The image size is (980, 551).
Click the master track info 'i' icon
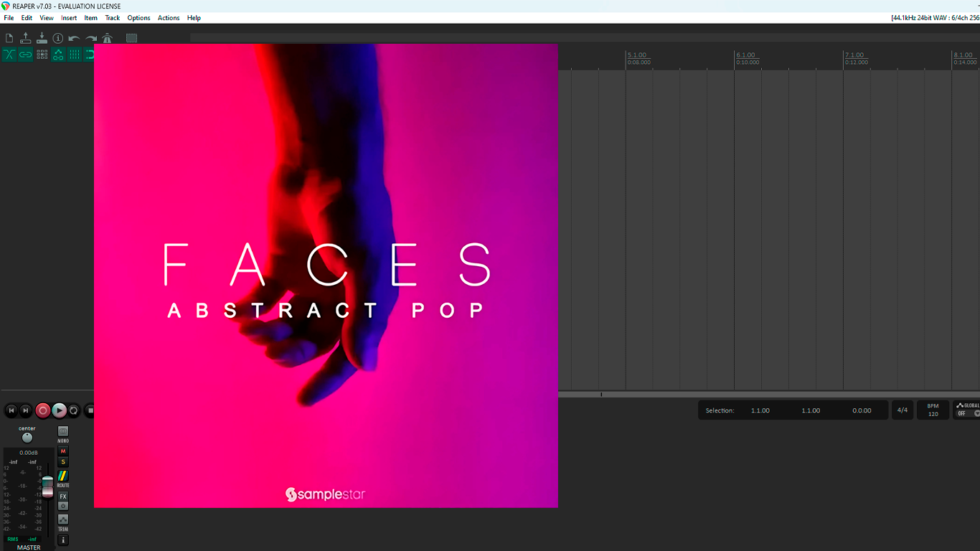pyautogui.click(x=63, y=540)
